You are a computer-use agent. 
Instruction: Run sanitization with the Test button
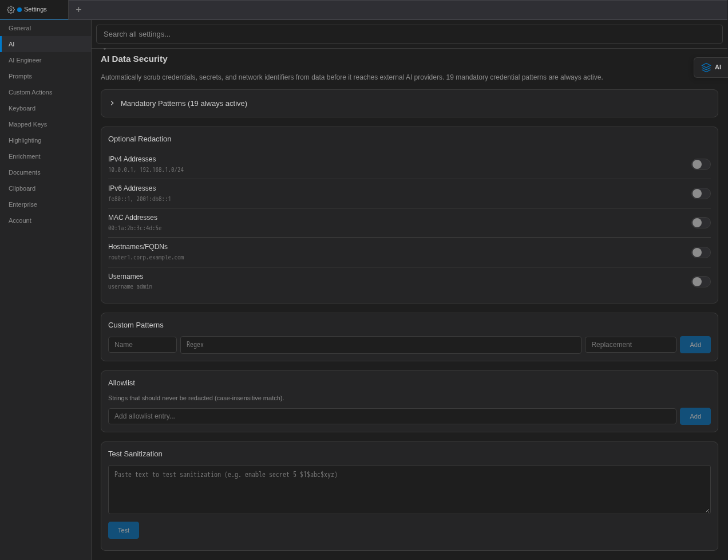(x=124, y=530)
